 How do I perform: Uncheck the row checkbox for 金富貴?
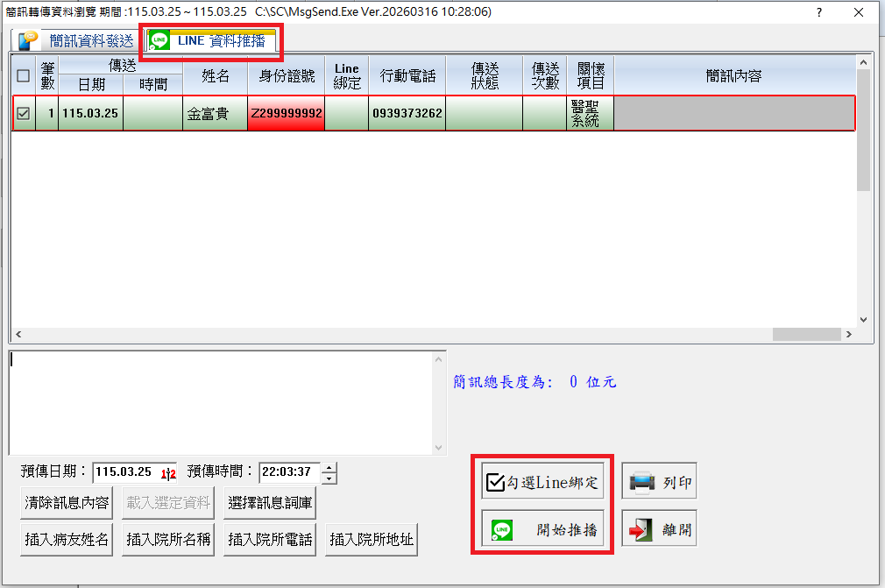tap(23, 113)
